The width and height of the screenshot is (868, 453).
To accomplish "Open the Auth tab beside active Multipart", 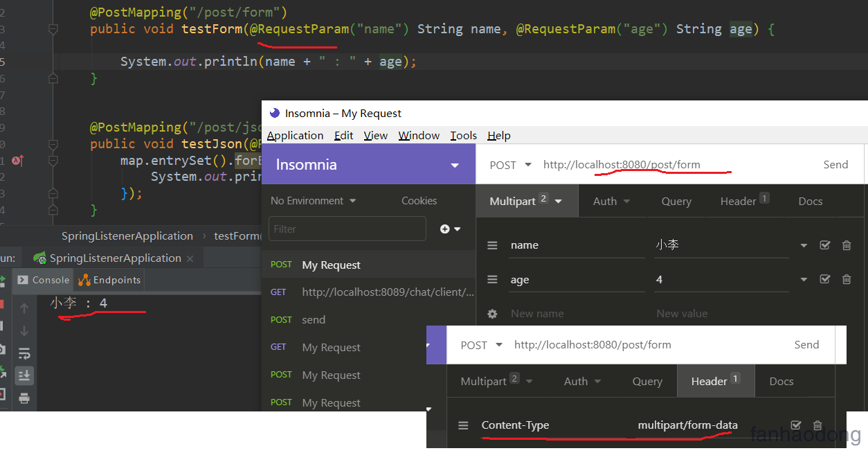I will [x=611, y=202].
